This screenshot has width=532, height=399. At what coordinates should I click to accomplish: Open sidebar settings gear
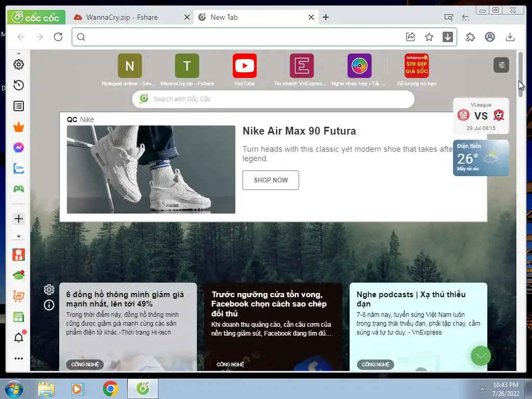point(19,64)
